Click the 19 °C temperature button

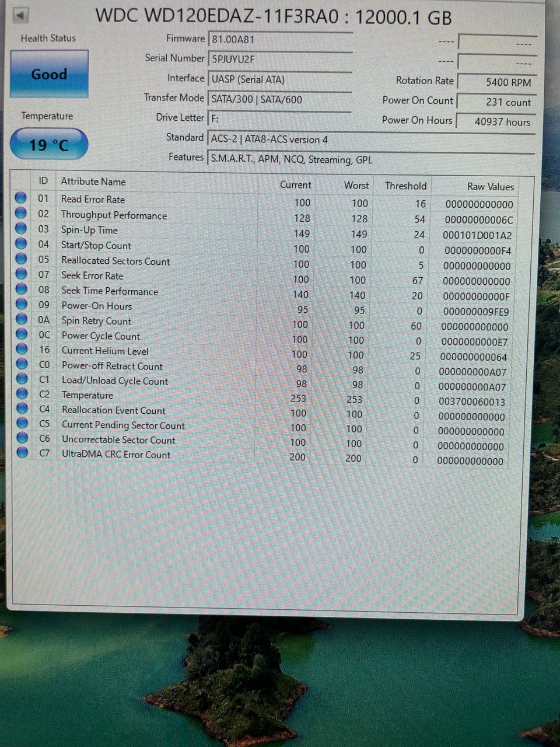(x=49, y=144)
